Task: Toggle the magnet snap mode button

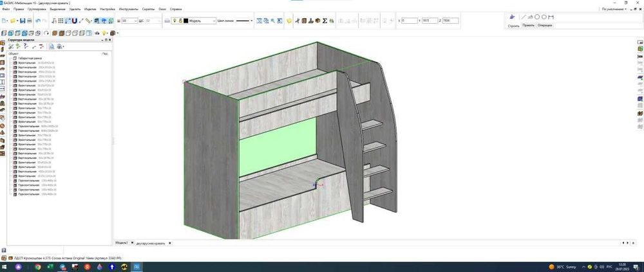Action: point(75,21)
